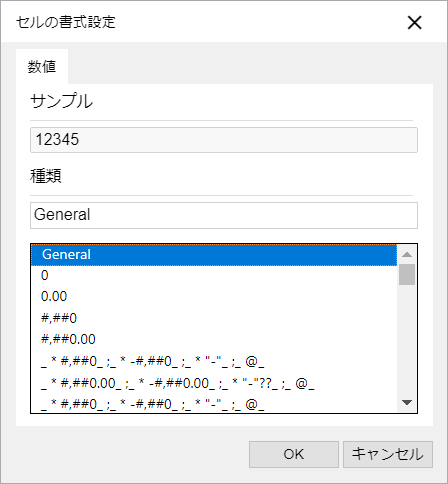Viewport: 448px width, 484px height.
Task: Select the 数値 tab
Action: tap(42, 67)
